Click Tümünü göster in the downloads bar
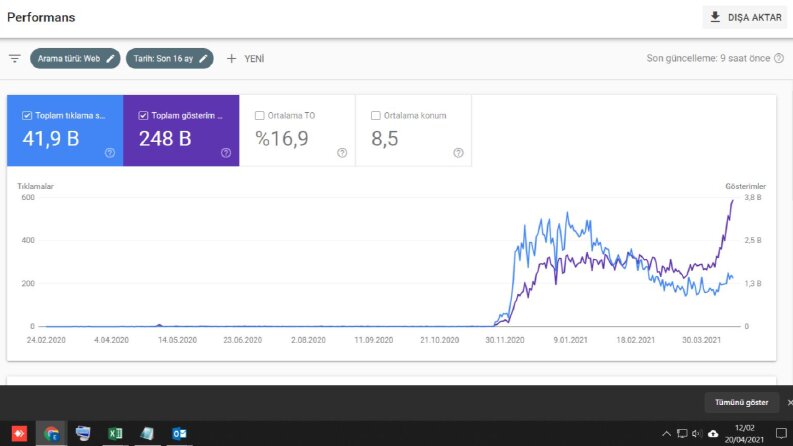The width and height of the screenshot is (793, 446). (x=741, y=403)
